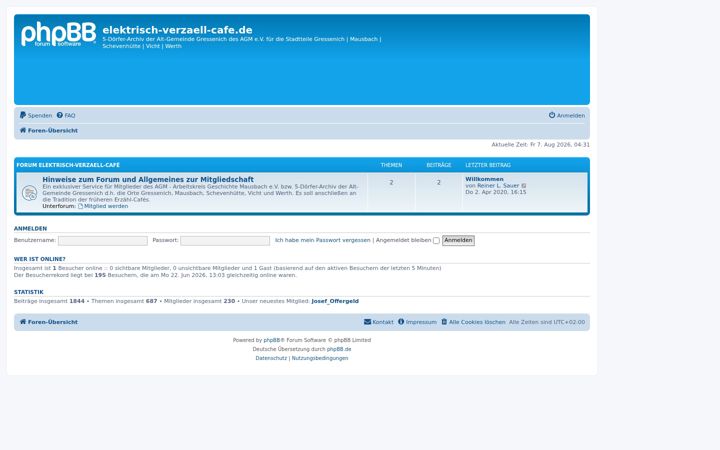Click the info Impressum icon in footer
This screenshot has height=450, width=720.
point(401,322)
